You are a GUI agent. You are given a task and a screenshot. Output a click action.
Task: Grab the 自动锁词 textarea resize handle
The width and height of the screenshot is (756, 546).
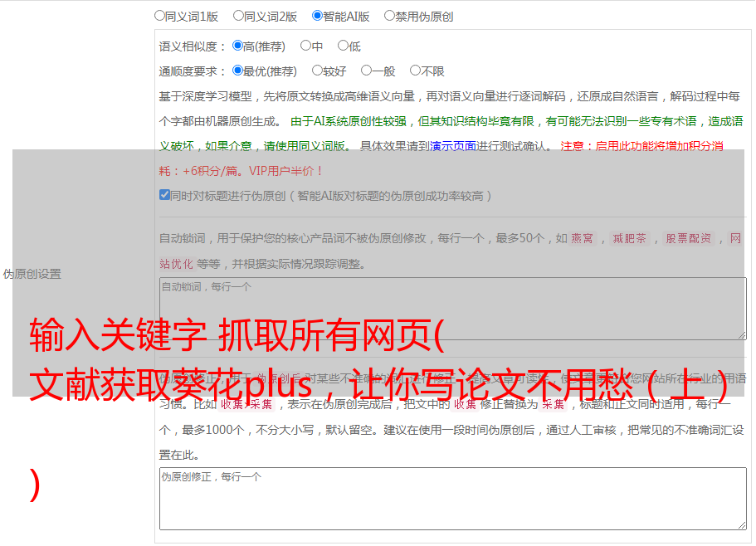pos(742,335)
